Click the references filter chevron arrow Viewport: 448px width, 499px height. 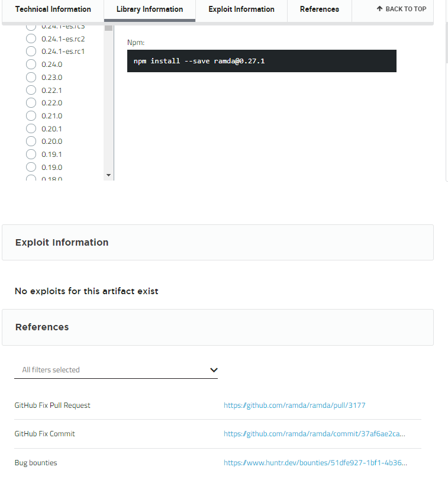click(x=214, y=370)
